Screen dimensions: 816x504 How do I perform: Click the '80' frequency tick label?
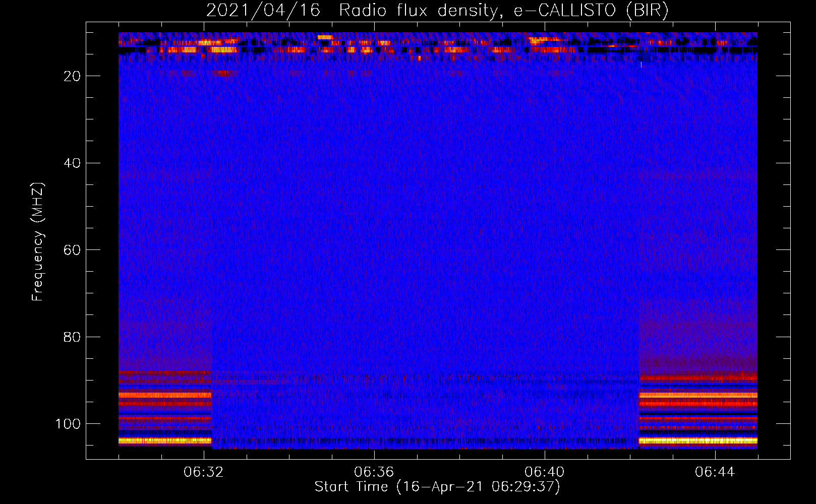pyautogui.click(x=72, y=337)
